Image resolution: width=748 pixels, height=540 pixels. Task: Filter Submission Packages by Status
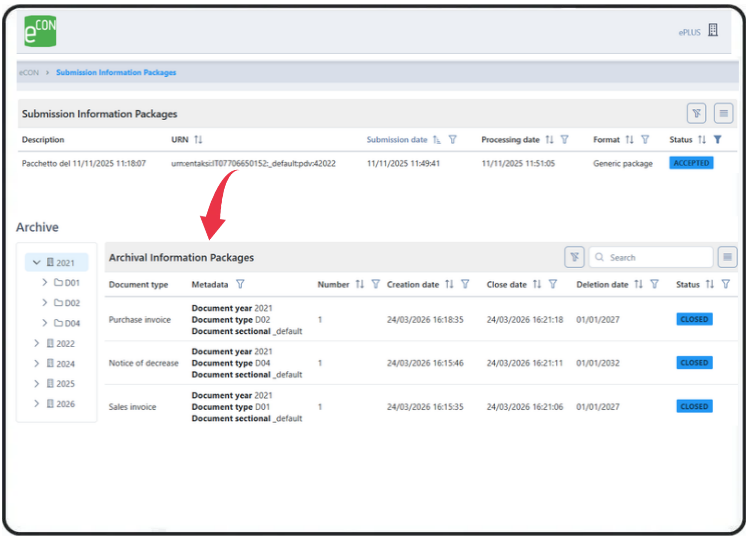[x=717, y=140]
